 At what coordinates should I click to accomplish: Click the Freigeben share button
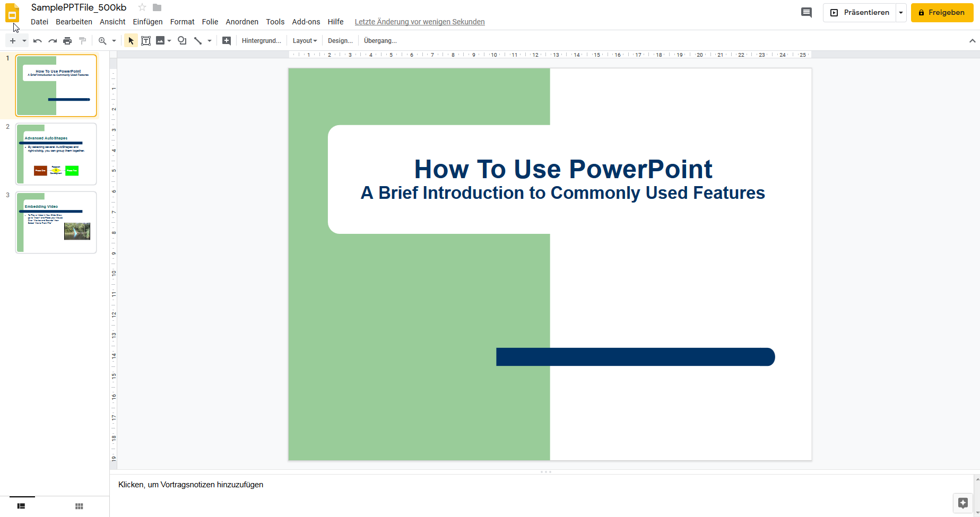pyautogui.click(x=942, y=13)
